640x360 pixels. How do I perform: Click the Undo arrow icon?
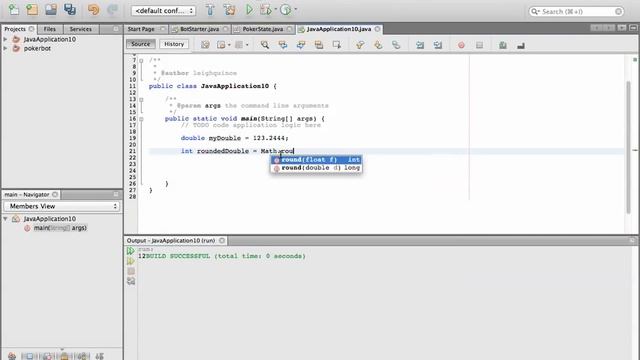(93, 10)
